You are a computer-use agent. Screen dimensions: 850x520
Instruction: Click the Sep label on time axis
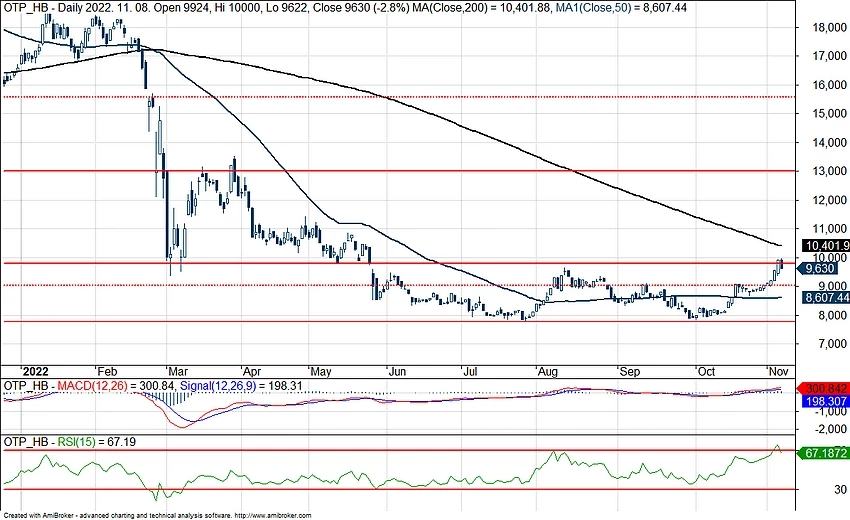pos(629,371)
